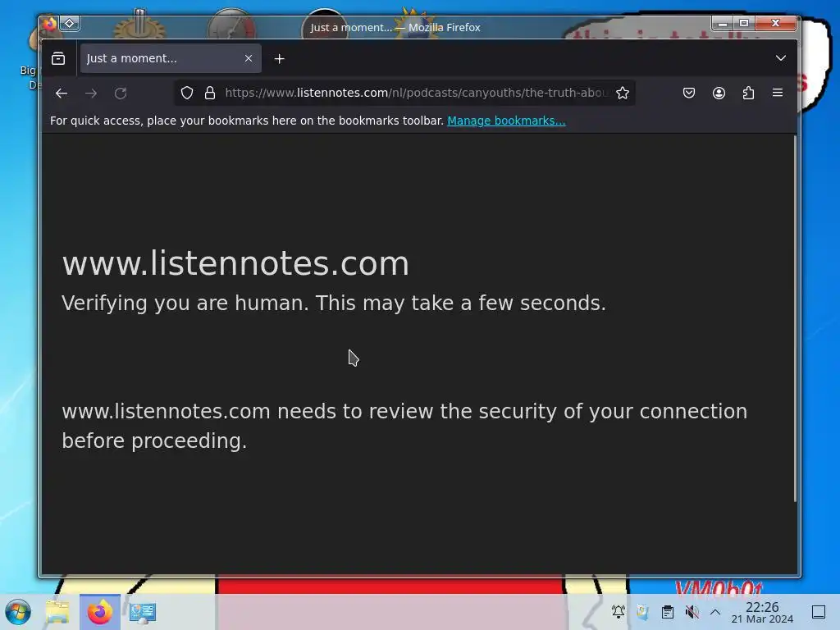Close the 'Just a moment...' tab

click(248, 58)
